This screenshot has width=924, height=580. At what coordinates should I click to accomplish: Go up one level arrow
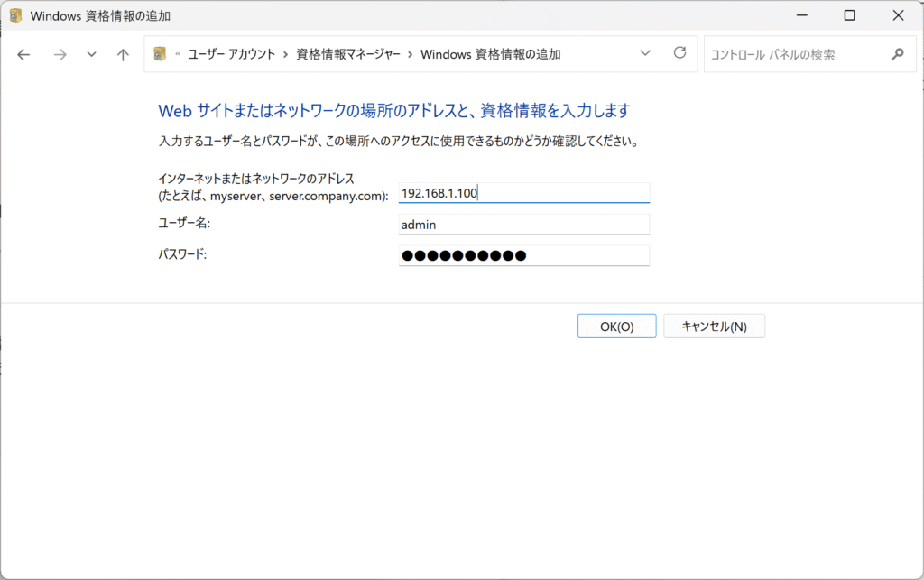pyautogui.click(x=123, y=55)
